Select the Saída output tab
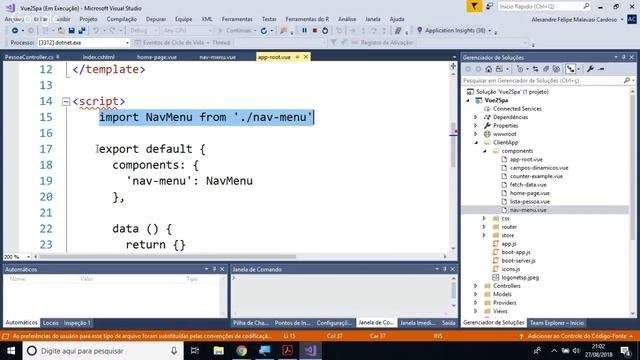This screenshot has height=360, width=640. (x=449, y=323)
